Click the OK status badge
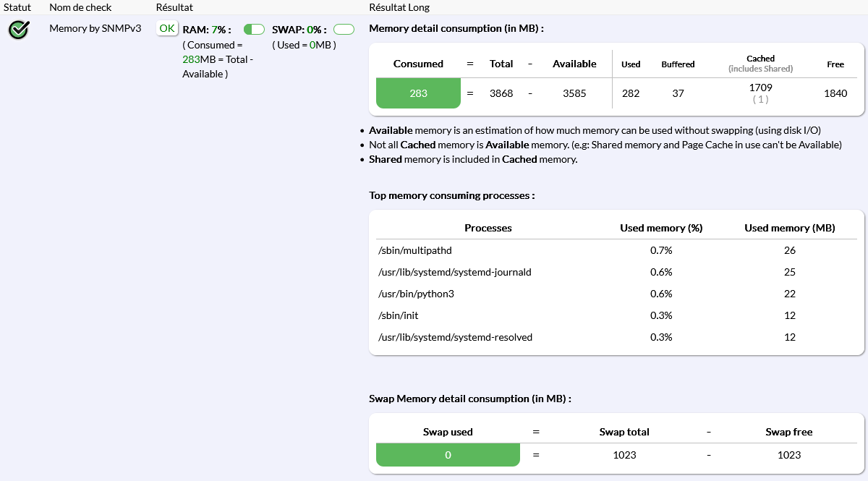This screenshot has height=481, width=868. (x=167, y=28)
